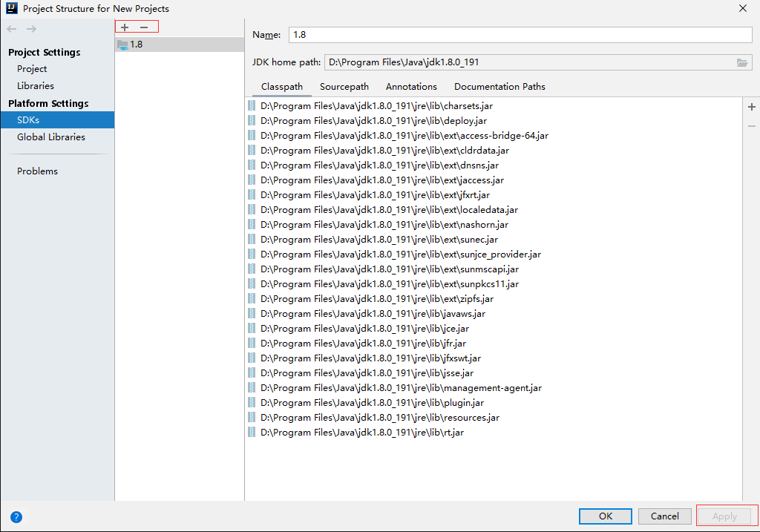This screenshot has height=532, width=760.
Task: Select SDKs under Platform Settings
Action: [x=57, y=120]
